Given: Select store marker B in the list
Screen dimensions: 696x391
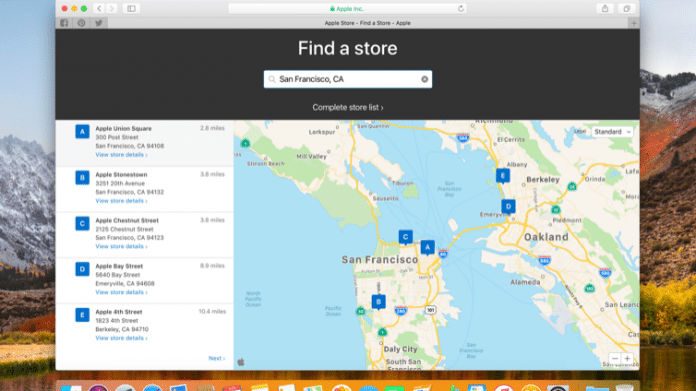Looking at the screenshot, I should point(82,178).
